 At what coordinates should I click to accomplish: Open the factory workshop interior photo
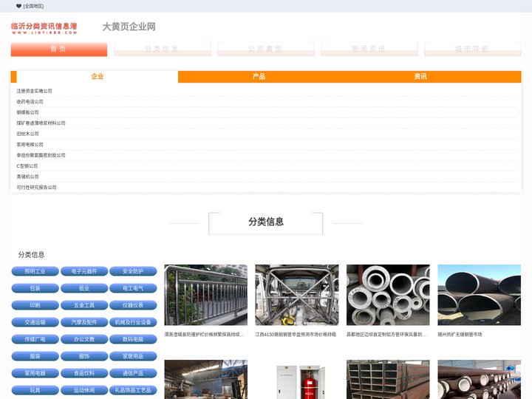click(x=206, y=379)
